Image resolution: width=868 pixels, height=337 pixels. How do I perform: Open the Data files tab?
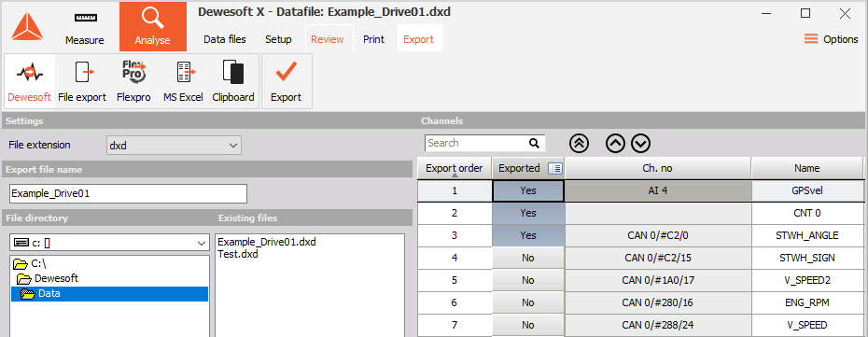pyautogui.click(x=225, y=39)
